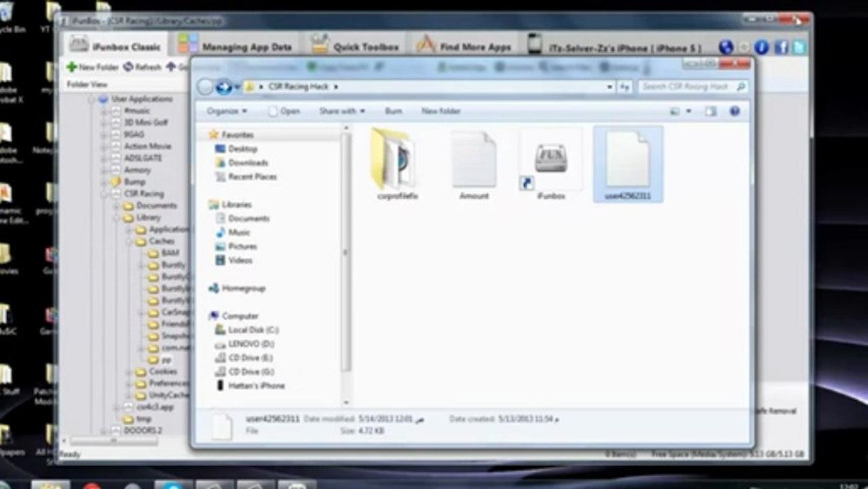Click the globe icon in iFunbox header
868x489 pixels.
(x=726, y=47)
